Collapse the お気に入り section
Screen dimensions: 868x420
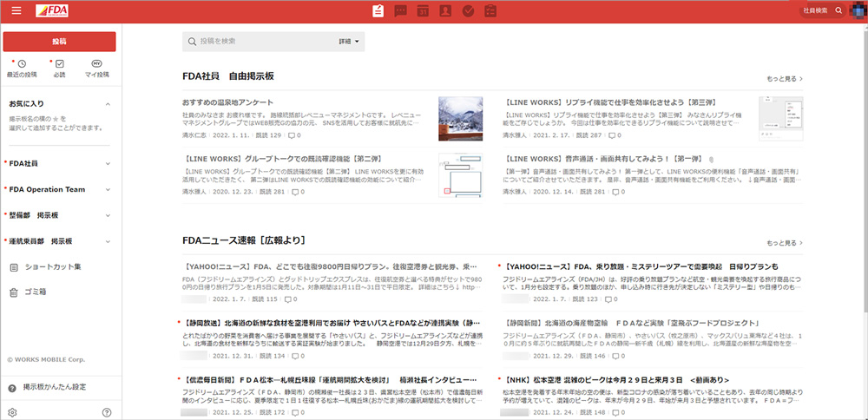click(x=108, y=104)
